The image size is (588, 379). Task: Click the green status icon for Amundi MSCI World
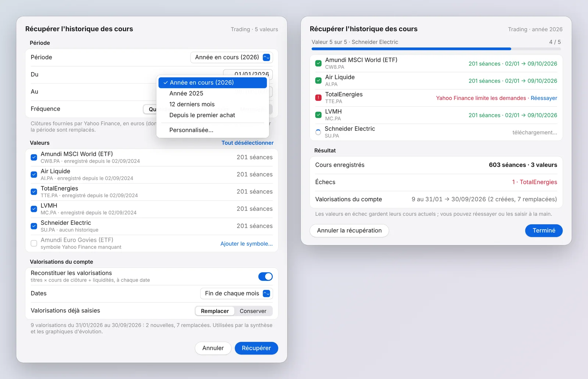click(318, 63)
